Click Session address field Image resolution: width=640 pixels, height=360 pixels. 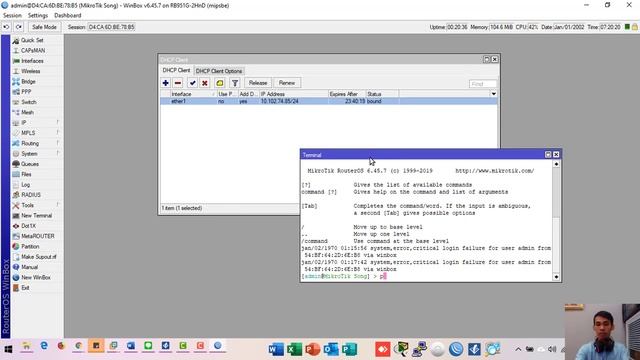111,27
